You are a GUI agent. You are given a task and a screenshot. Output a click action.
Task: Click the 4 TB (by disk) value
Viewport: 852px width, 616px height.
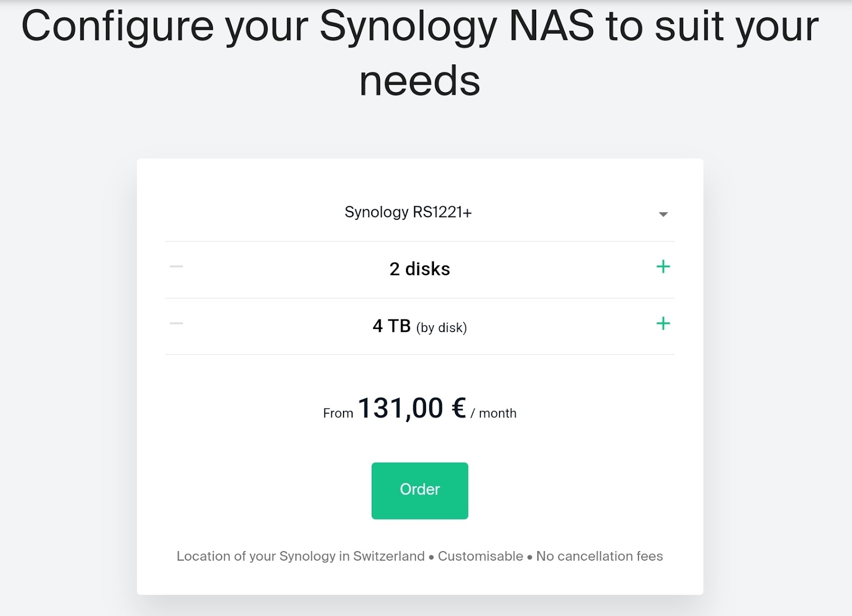click(420, 326)
